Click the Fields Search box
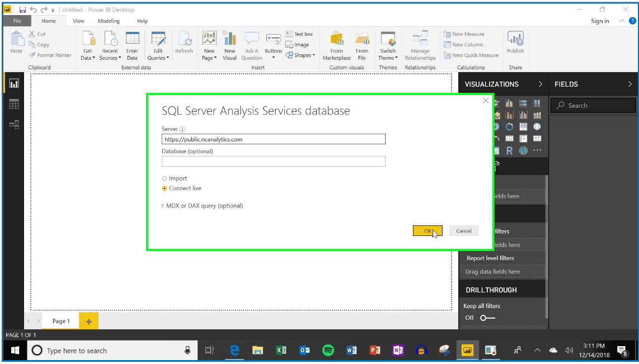This screenshot has height=364, width=639. point(593,106)
